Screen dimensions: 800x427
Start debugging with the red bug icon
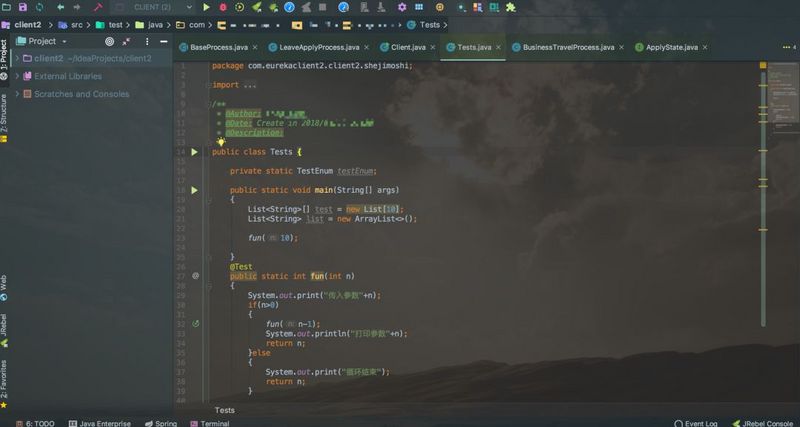coord(223,7)
